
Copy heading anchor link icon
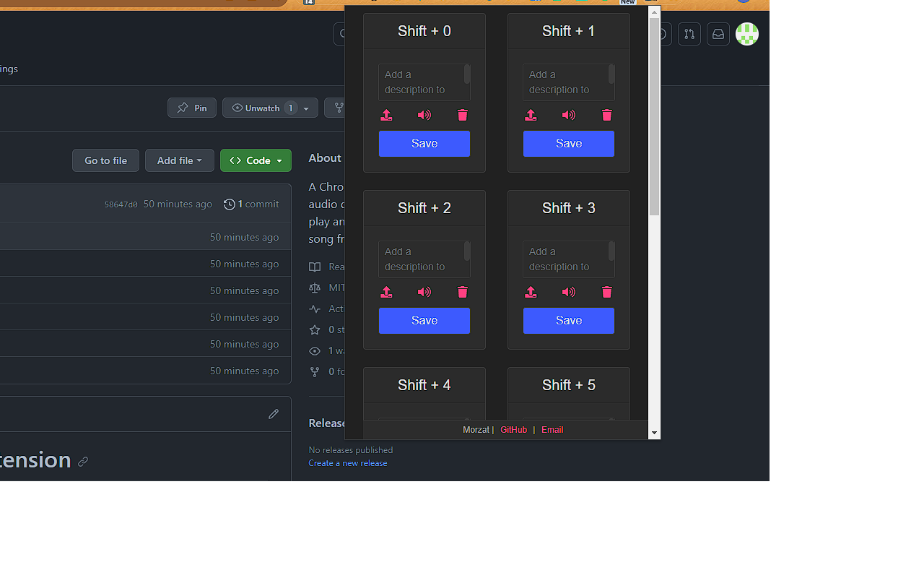coord(83,461)
